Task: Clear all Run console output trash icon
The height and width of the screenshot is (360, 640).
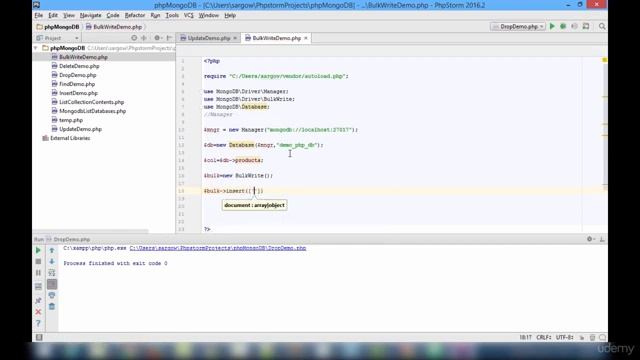Action: [52, 307]
